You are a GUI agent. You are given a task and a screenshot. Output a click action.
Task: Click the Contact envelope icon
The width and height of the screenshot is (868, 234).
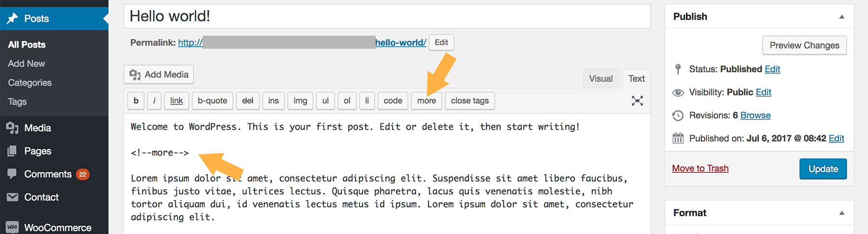(13, 197)
